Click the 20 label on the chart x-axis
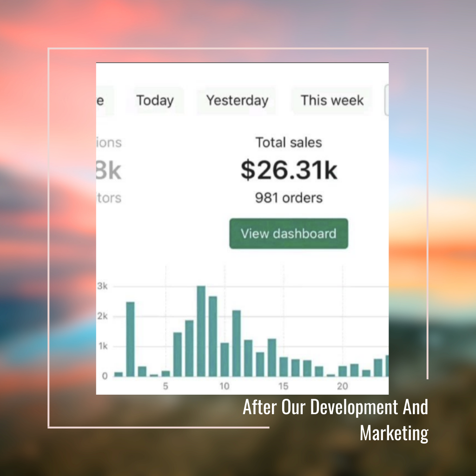The height and width of the screenshot is (476, 476). 343,386
